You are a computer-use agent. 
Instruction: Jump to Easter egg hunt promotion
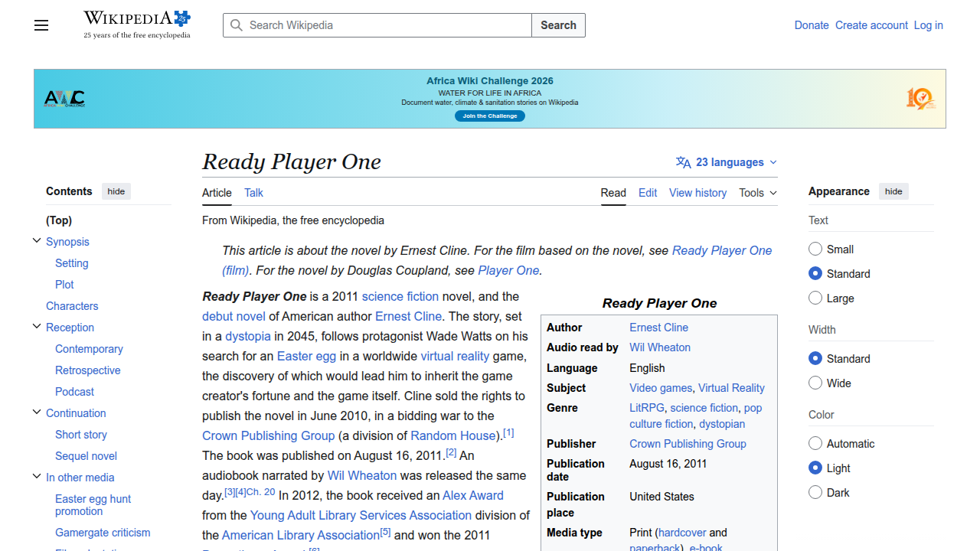point(93,505)
